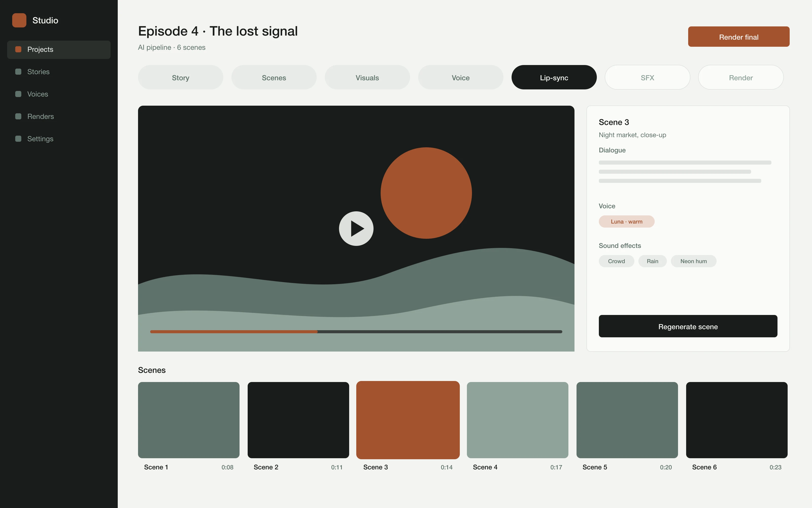Select the Scene 4 thumbnail
The height and width of the screenshot is (508, 812).
[517, 420]
